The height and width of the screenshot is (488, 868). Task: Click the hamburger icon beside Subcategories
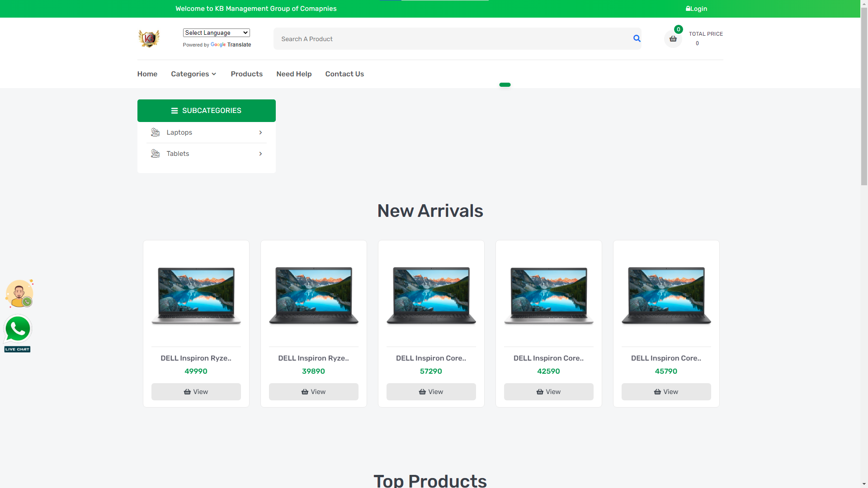click(x=175, y=111)
